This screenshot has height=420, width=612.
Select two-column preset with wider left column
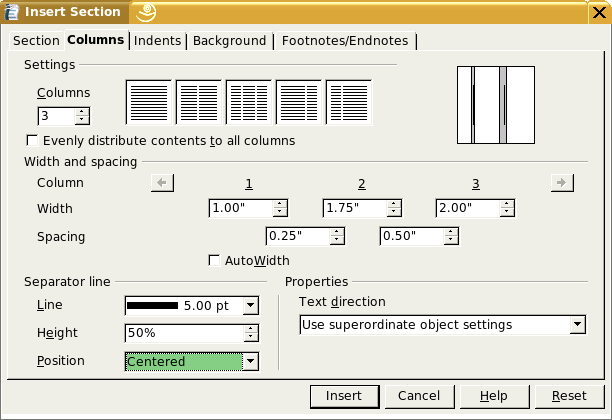pos(298,102)
